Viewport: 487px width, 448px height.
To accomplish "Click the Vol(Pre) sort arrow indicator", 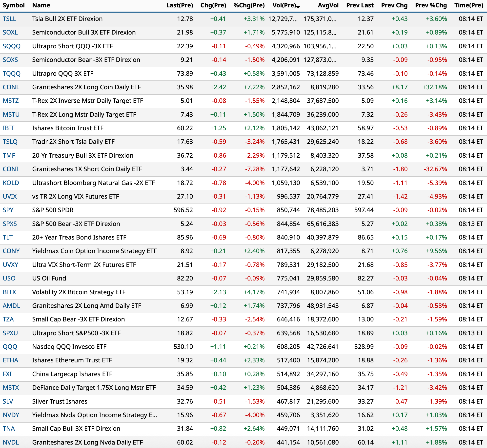I will [x=298, y=7].
